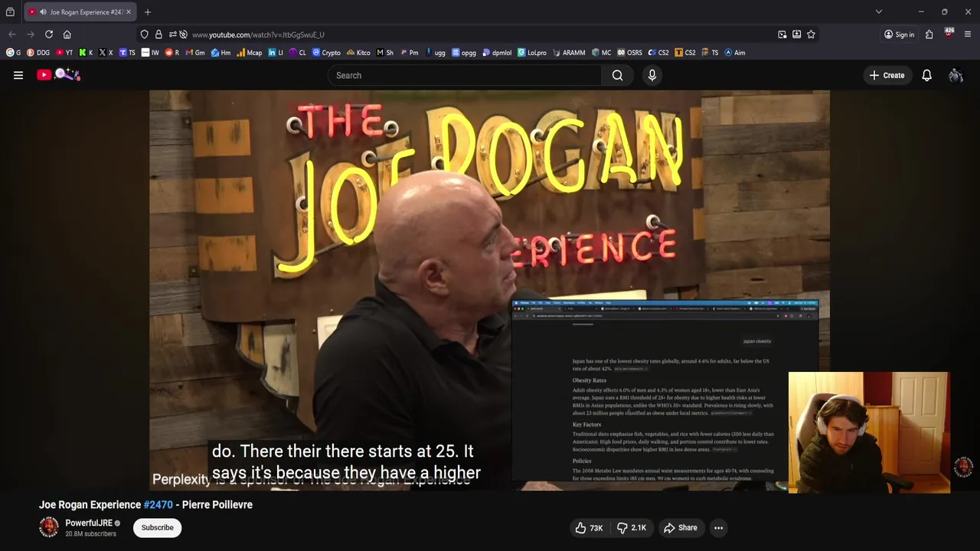Open the #2470 hashtag link
980x551 pixels.
158,505
